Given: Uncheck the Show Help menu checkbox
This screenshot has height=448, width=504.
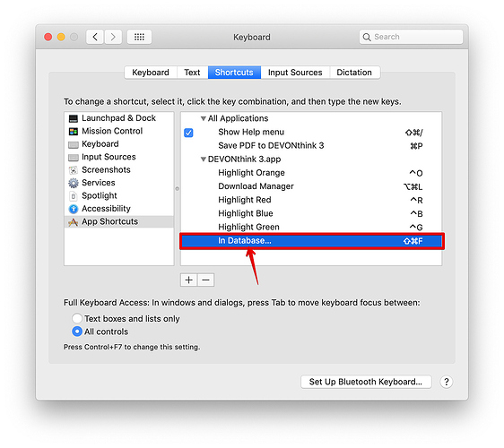Looking at the screenshot, I should pyautogui.click(x=188, y=133).
